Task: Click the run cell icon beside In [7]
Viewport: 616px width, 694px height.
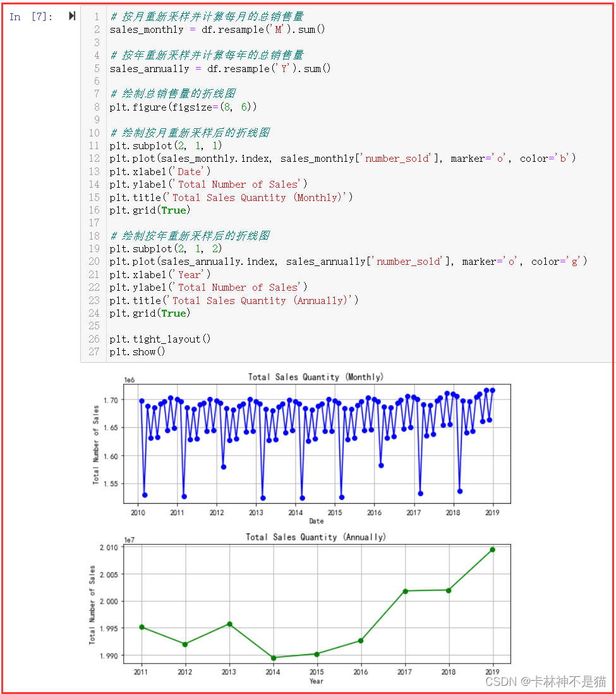Action: point(72,16)
